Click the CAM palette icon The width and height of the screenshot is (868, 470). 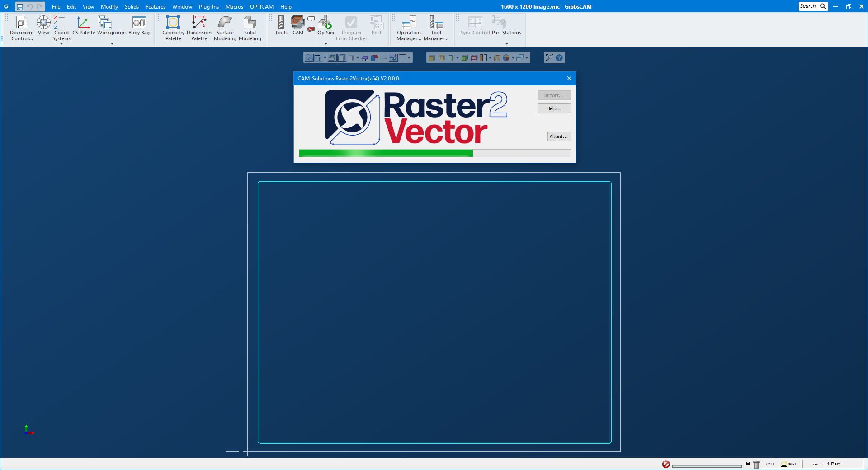point(298,25)
